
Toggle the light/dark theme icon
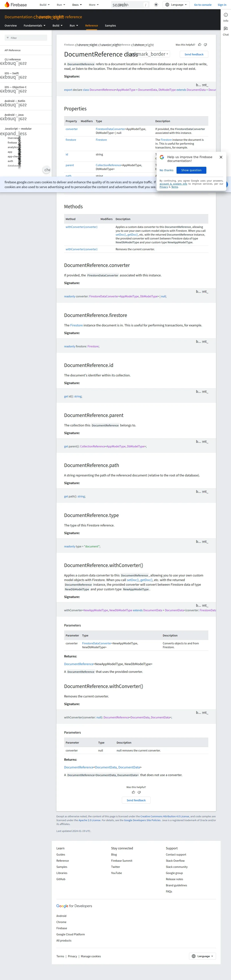[156, 5]
